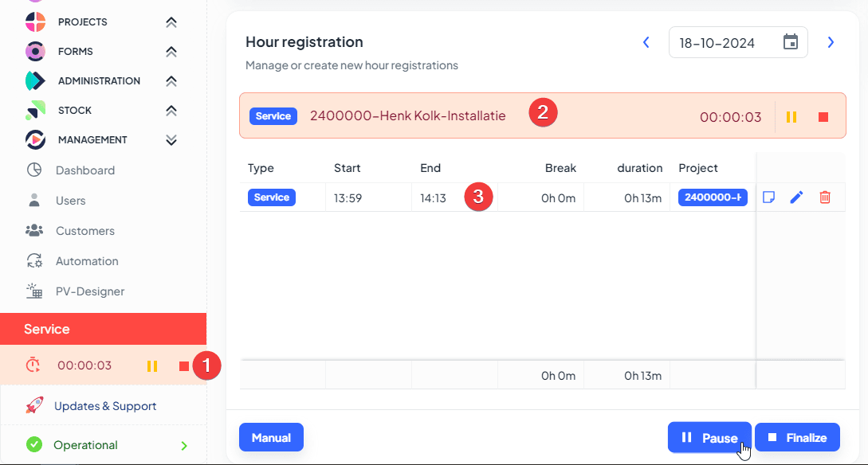Click the Finalize button

pos(797,437)
